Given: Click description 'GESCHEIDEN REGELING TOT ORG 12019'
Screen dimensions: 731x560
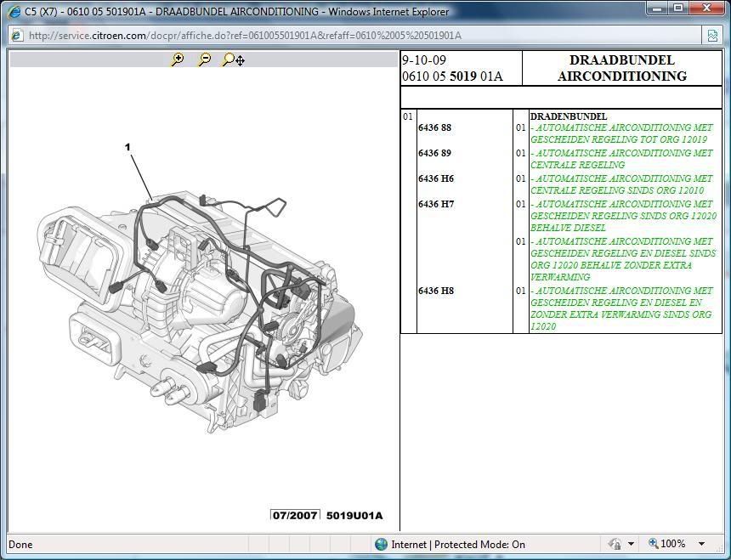Looking at the screenshot, I should [x=619, y=139].
